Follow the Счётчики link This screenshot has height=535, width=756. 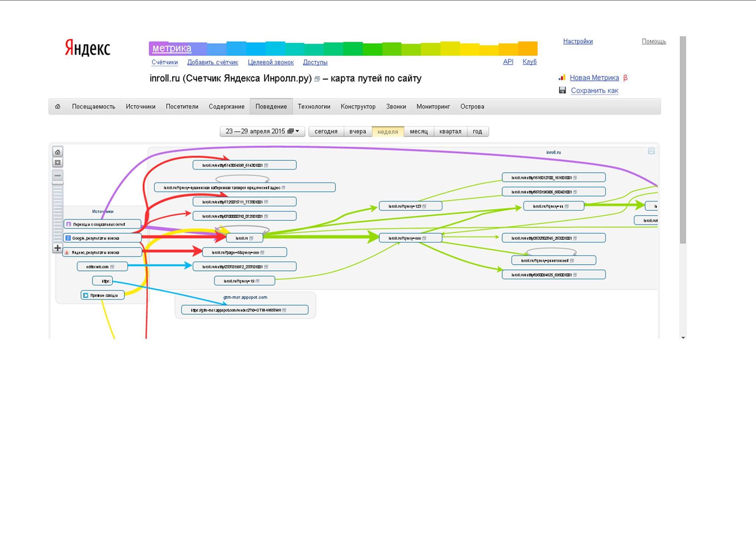tap(165, 62)
